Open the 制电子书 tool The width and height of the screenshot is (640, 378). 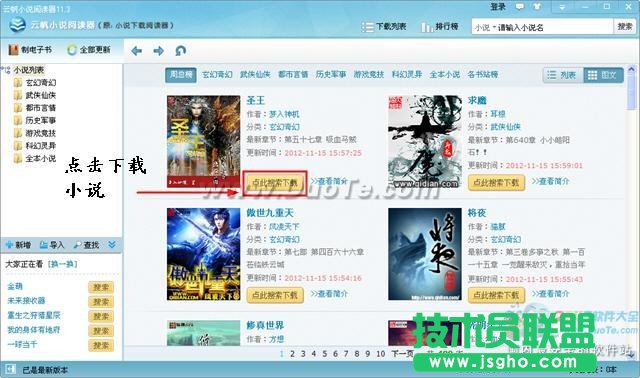pyautogui.click(x=31, y=49)
